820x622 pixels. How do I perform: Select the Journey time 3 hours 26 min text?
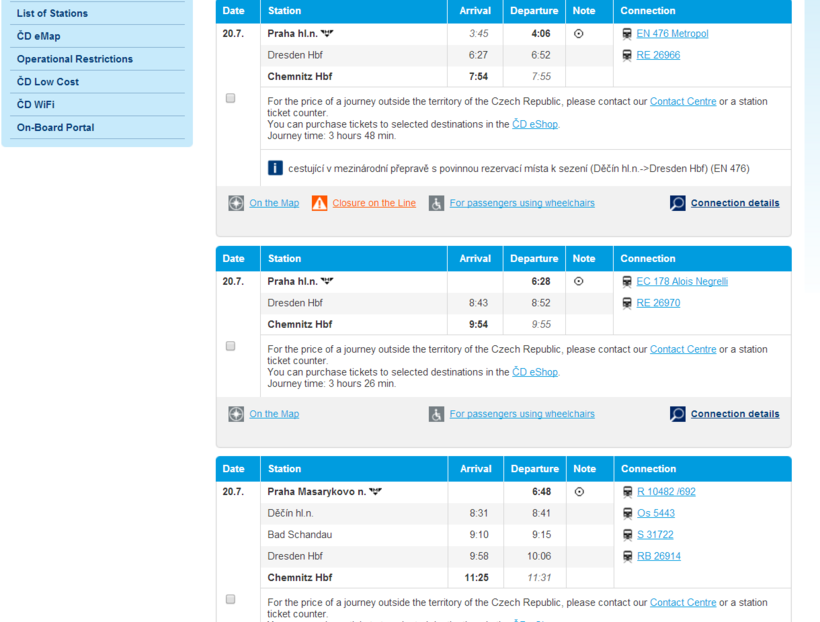[332, 384]
